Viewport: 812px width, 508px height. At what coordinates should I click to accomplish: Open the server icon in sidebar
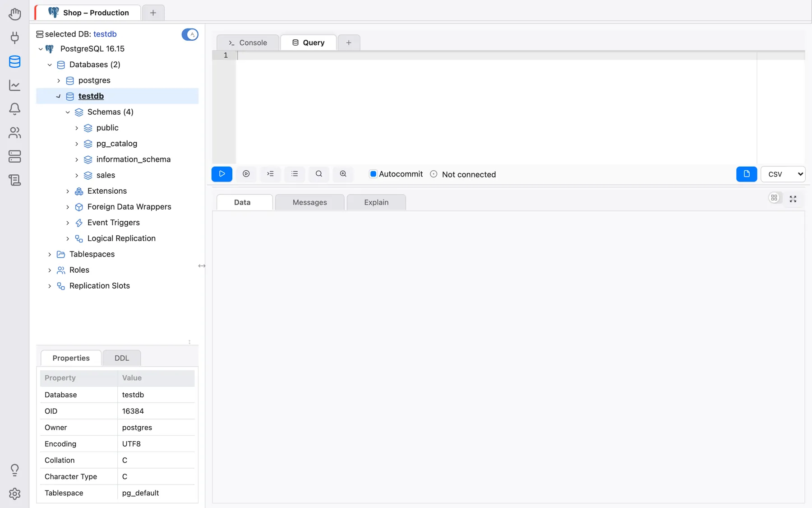14,156
